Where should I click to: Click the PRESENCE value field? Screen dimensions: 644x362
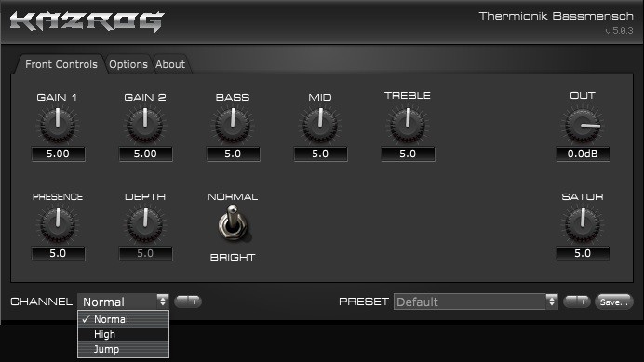[x=58, y=253]
